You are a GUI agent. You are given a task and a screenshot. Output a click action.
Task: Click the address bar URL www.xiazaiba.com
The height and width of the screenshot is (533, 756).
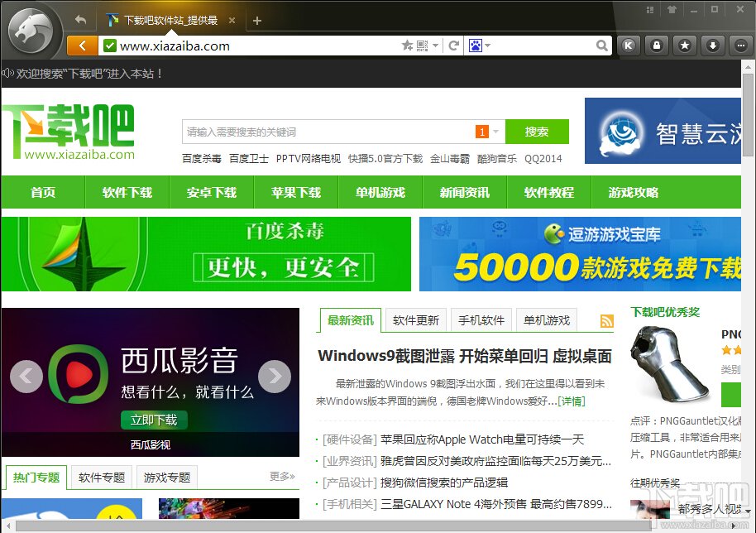point(175,46)
